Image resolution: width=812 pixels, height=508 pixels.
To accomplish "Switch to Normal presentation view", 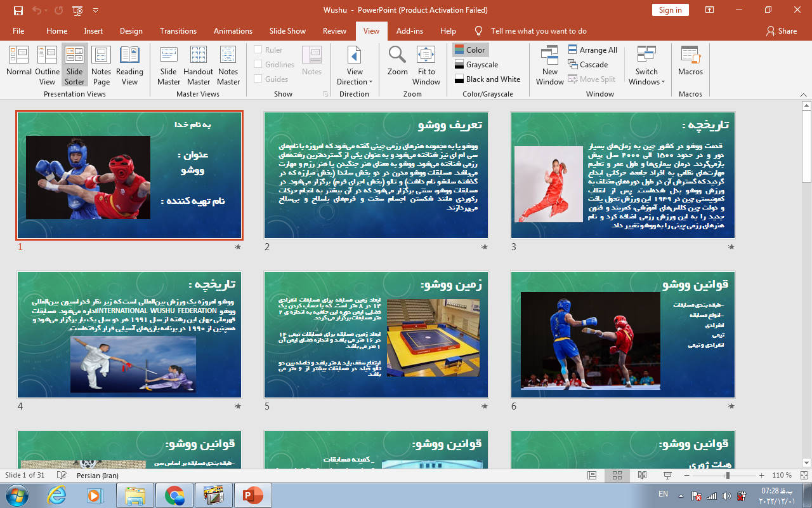I will 19,64.
